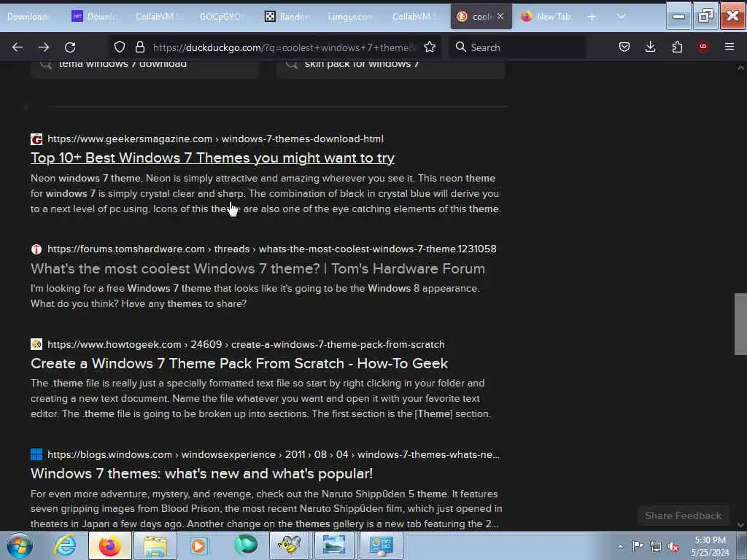This screenshot has height=560, width=747.
Task: Open 'Create a Windows 7 Theme Pack' result
Action: pyautogui.click(x=239, y=363)
